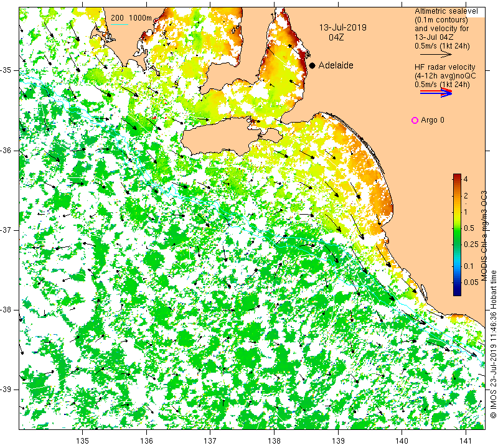The width and height of the screenshot is (498, 448).
Task: Click the '13-Jul-2019' date text
Action: 343,27
